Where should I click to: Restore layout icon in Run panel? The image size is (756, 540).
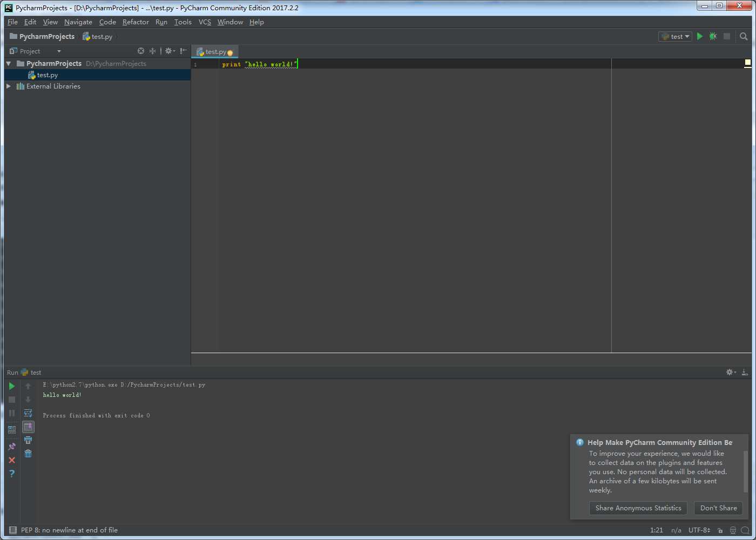click(x=12, y=430)
